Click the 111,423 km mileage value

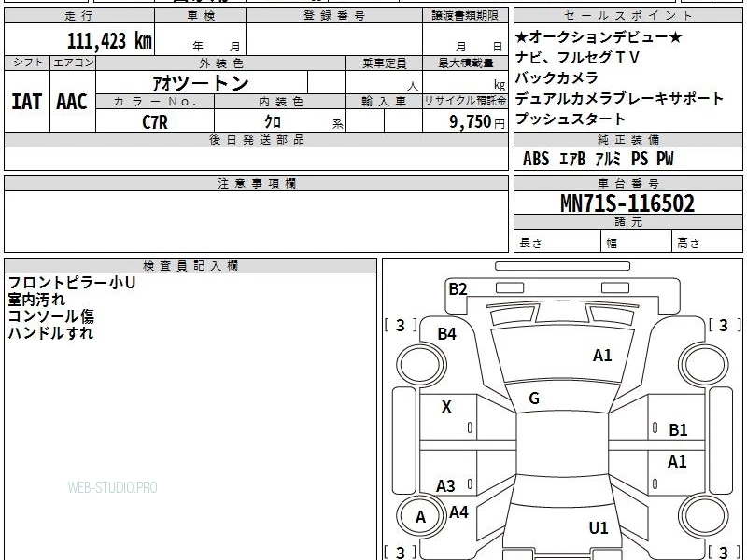[109, 41]
